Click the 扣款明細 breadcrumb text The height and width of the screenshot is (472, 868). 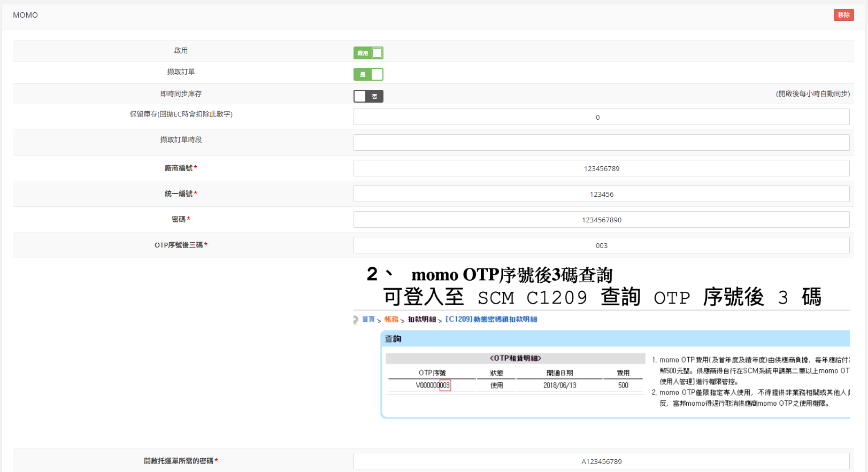pyautogui.click(x=421, y=319)
